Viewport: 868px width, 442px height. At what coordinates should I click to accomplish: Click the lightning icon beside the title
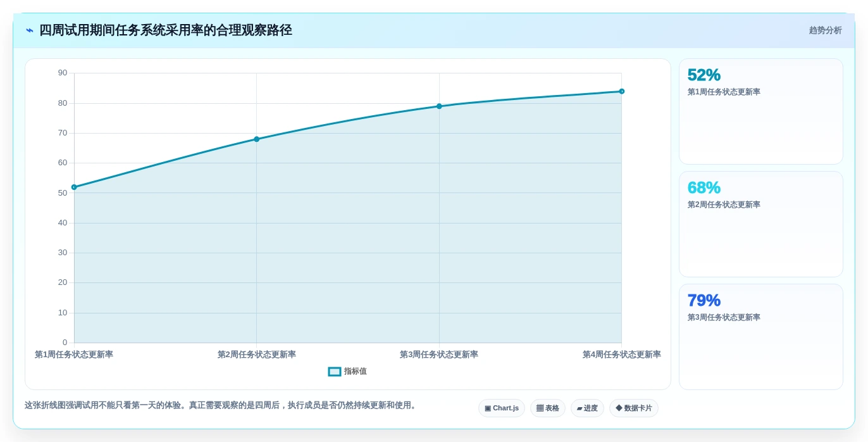30,30
